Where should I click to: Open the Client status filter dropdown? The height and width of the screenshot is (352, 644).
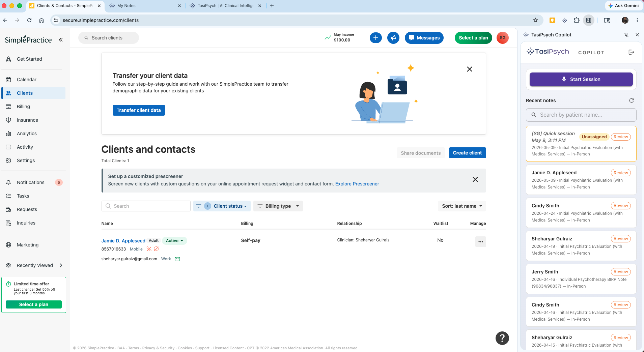click(x=222, y=206)
